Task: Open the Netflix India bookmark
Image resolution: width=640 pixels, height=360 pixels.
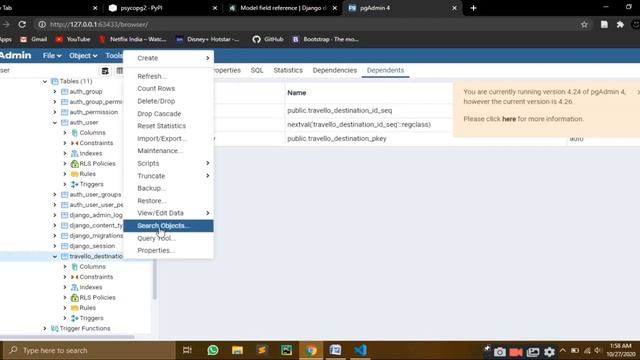Action: (x=132, y=39)
